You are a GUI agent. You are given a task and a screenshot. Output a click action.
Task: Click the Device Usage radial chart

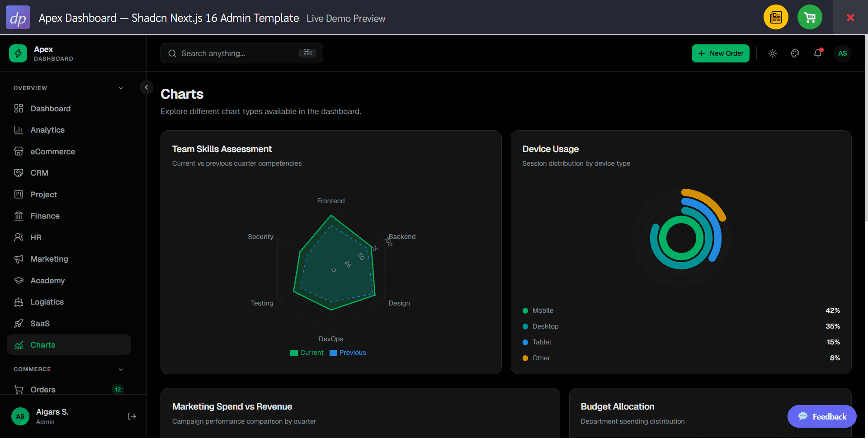681,238
